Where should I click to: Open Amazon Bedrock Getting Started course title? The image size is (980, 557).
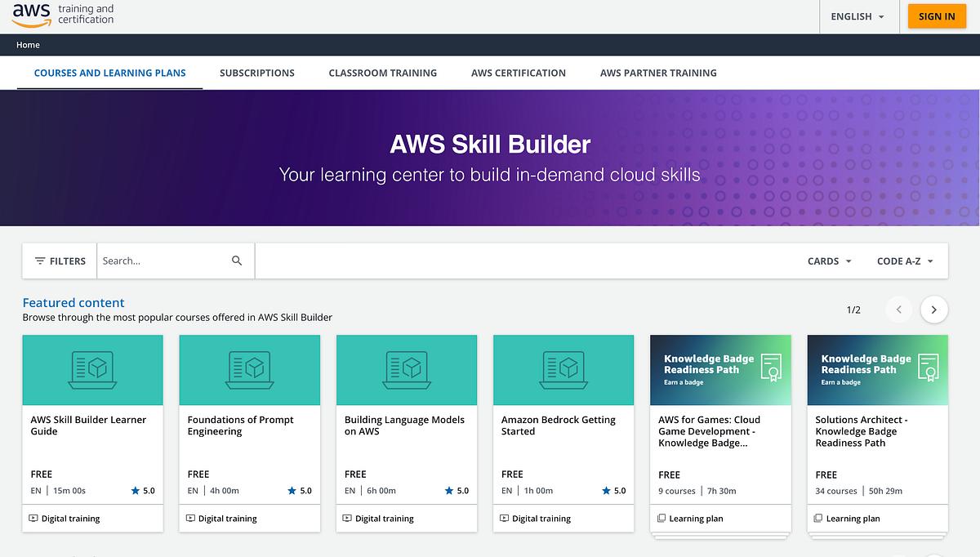pyautogui.click(x=559, y=426)
